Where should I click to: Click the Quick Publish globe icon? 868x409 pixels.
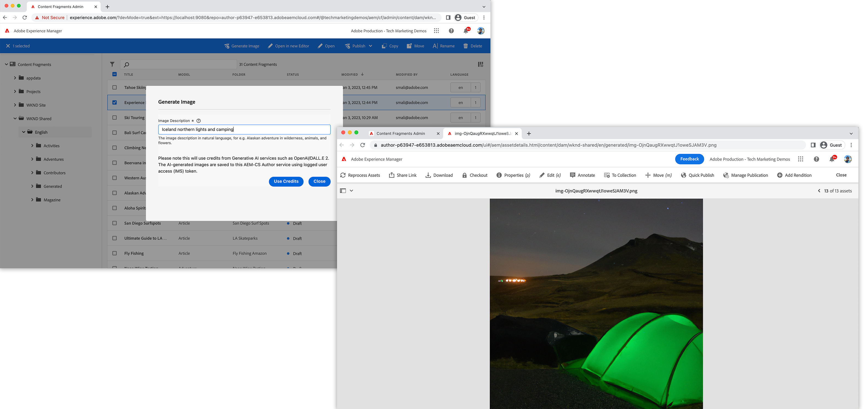click(683, 175)
